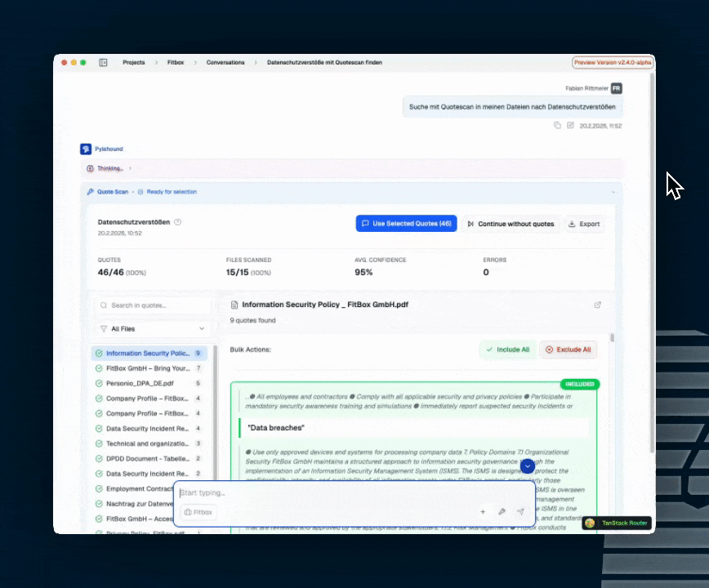The height and width of the screenshot is (588, 709).
Task: Edit the user message with pencil icon
Action: (x=570, y=126)
